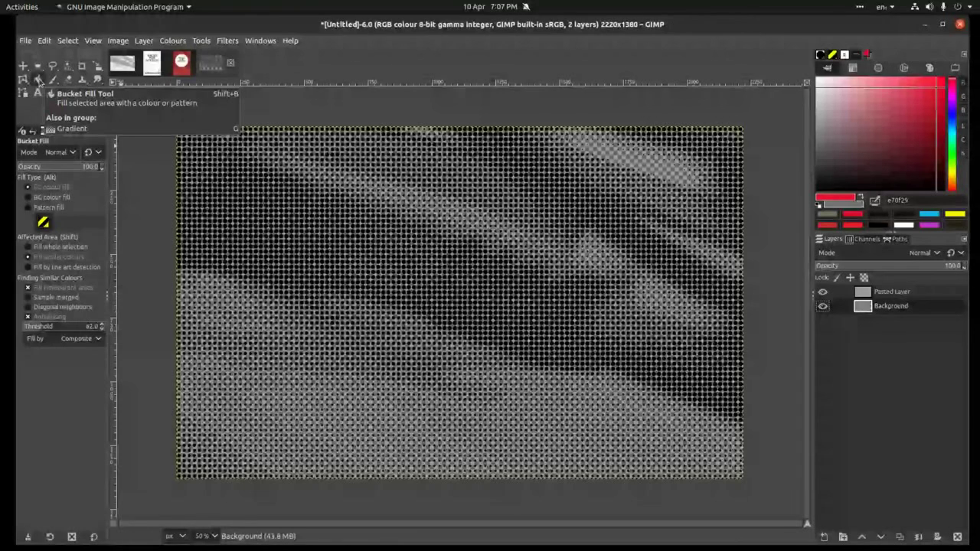Click the new layer group icon
The height and width of the screenshot is (551, 980).
[843, 537]
